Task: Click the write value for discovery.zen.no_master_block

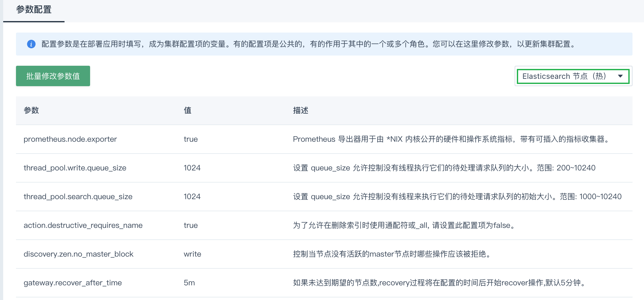Action: (192, 254)
